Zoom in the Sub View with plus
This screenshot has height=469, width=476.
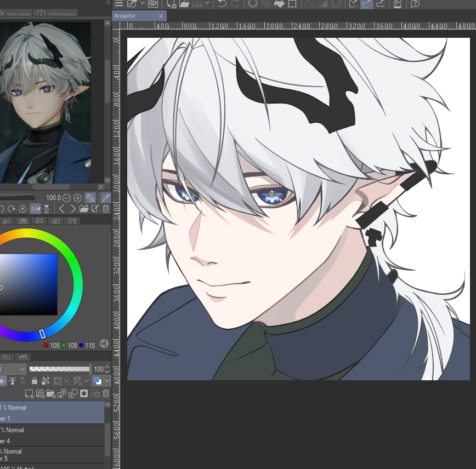(78, 198)
